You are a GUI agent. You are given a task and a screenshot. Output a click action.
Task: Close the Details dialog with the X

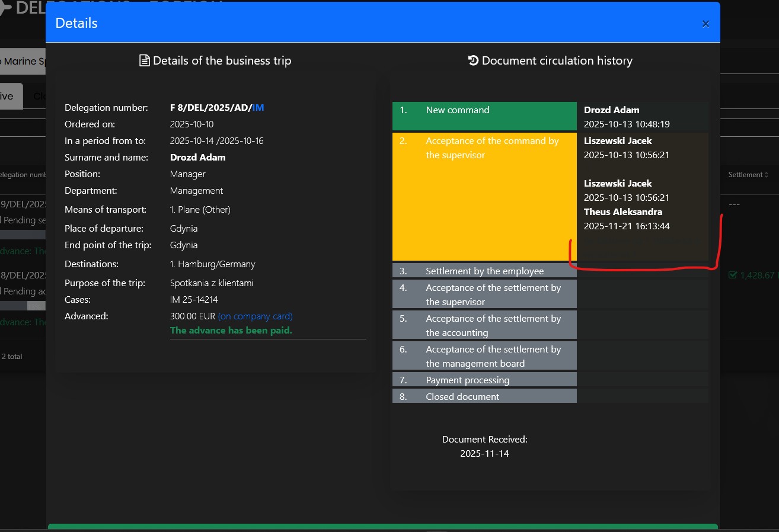pyautogui.click(x=705, y=24)
